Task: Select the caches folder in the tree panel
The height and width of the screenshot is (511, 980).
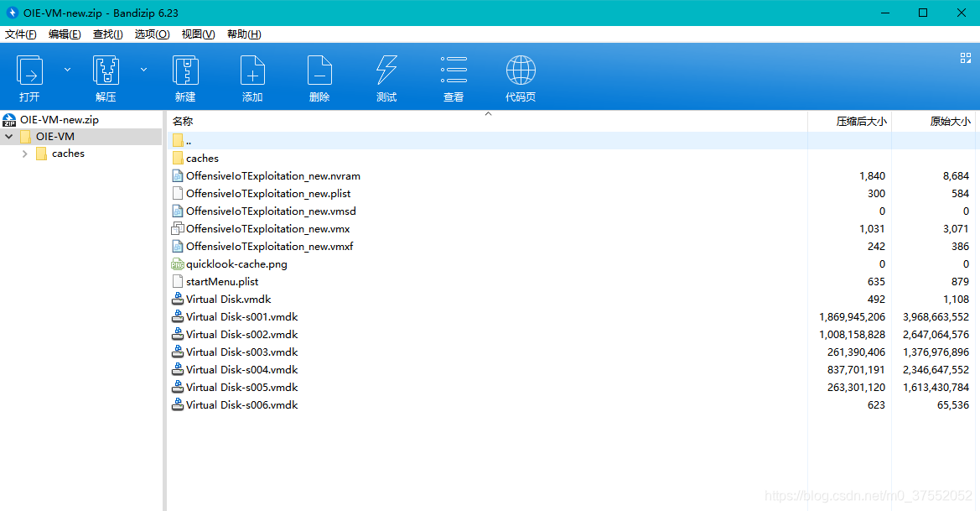Action: [68, 154]
